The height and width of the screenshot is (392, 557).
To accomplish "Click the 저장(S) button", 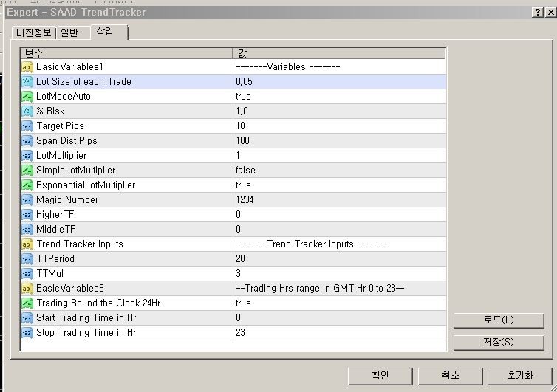I will click(499, 343).
